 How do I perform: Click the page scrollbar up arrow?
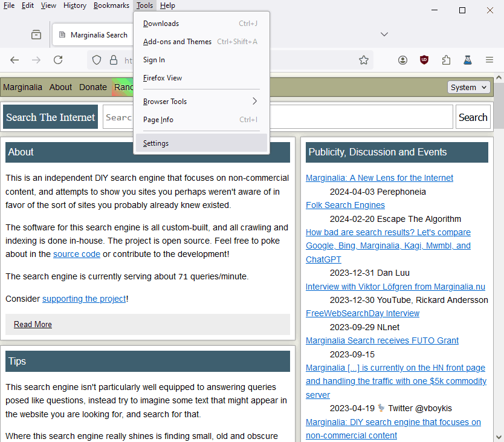(x=499, y=77)
